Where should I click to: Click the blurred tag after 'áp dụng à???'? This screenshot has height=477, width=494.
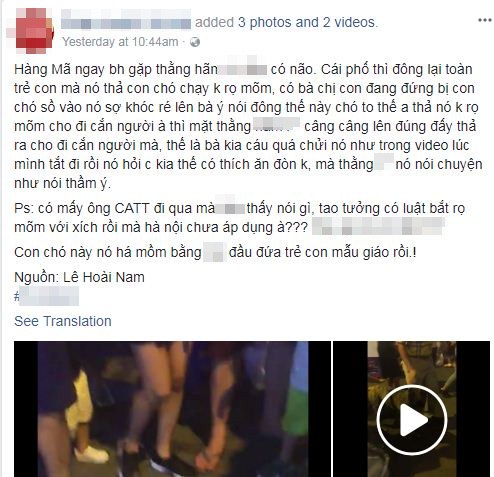click(378, 226)
